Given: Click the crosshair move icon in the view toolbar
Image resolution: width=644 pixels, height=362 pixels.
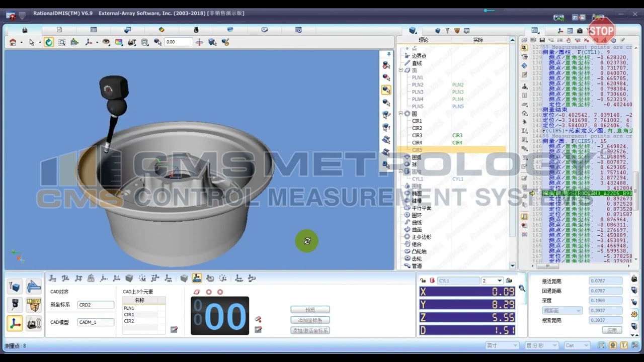Looking at the screenshot, I should coord(199,42).
